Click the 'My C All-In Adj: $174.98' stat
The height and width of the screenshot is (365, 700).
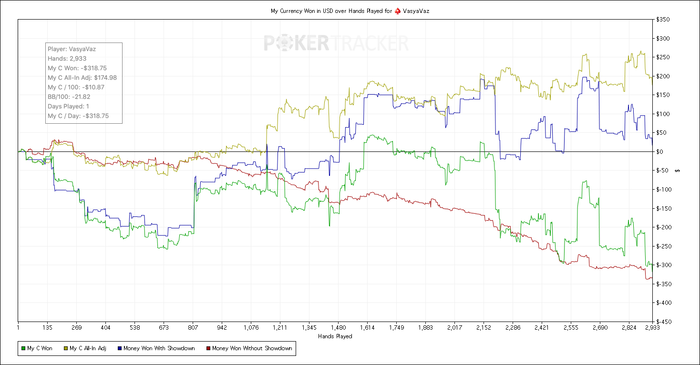(x=82, y=78)
